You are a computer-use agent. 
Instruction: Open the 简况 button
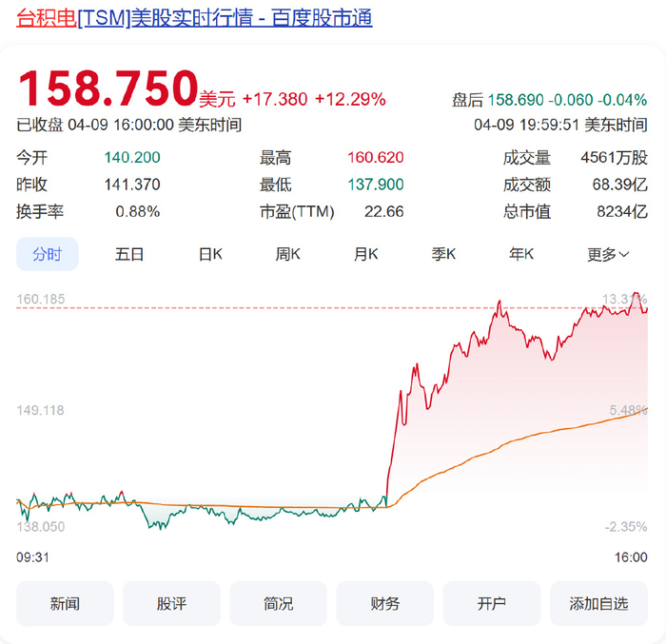(x=278, y=603)
